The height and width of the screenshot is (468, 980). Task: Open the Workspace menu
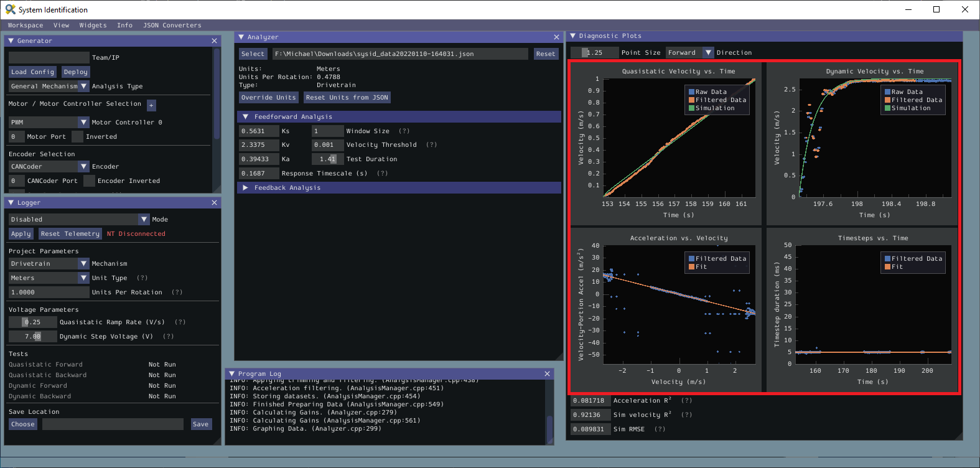tap(26, 26)
